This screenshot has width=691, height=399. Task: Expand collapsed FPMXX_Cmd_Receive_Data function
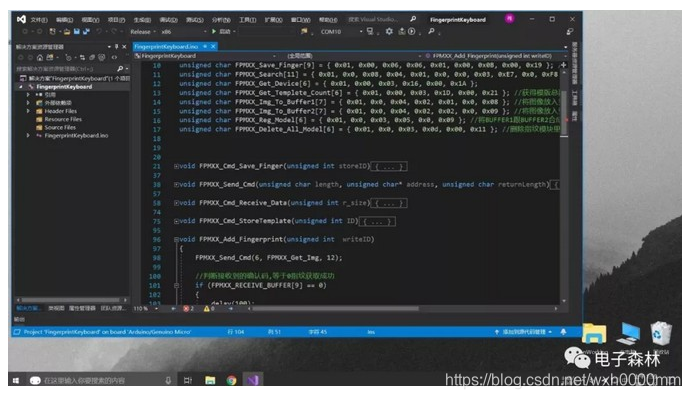pyautogui.click(x=176, y=203)
